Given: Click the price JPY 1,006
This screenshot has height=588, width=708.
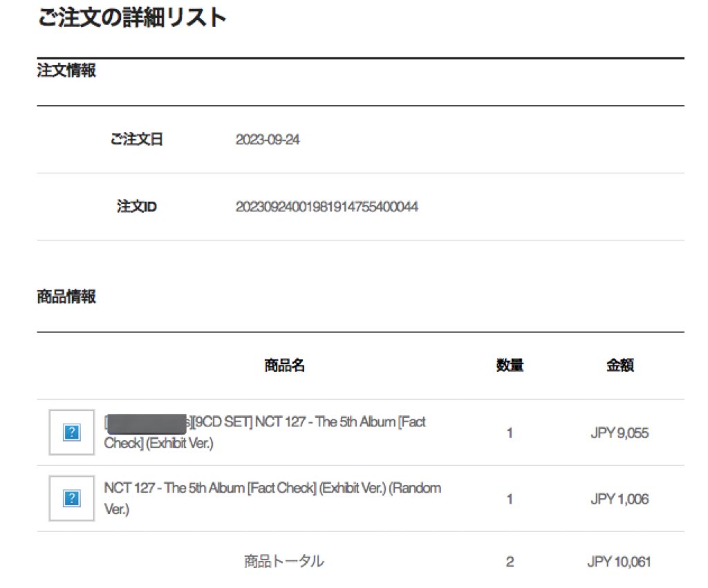Looking at the screenshot, I should point(619,499).
